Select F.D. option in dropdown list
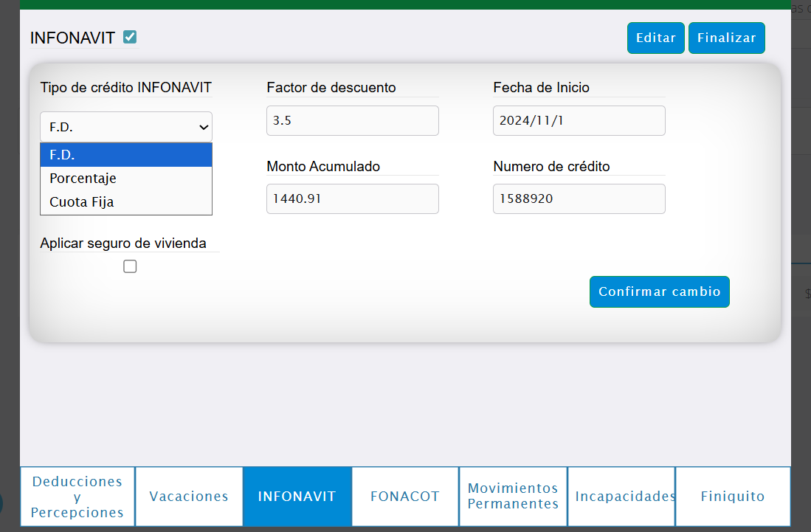 [126, 155]
